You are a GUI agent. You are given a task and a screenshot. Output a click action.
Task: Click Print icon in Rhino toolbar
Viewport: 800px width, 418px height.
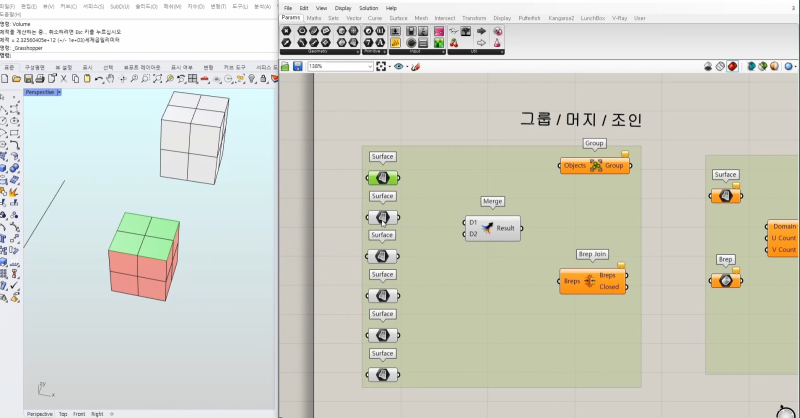[40, 79]
